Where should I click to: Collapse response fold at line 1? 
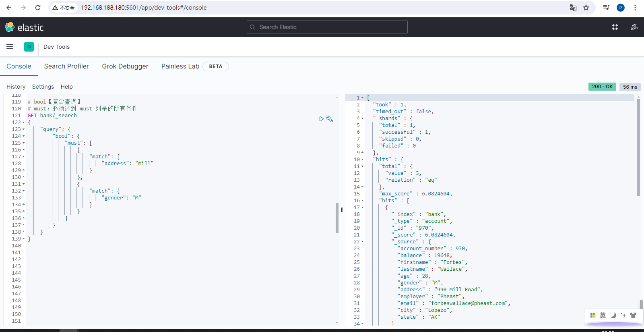click(362, 98)
